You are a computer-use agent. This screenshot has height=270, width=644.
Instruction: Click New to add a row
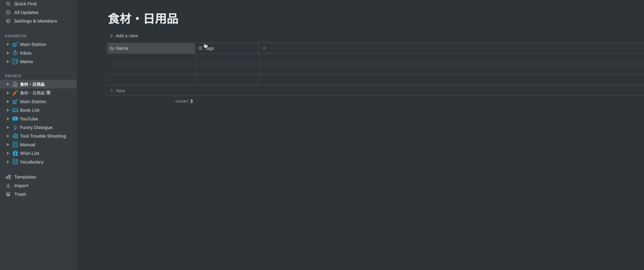point(117,91)
